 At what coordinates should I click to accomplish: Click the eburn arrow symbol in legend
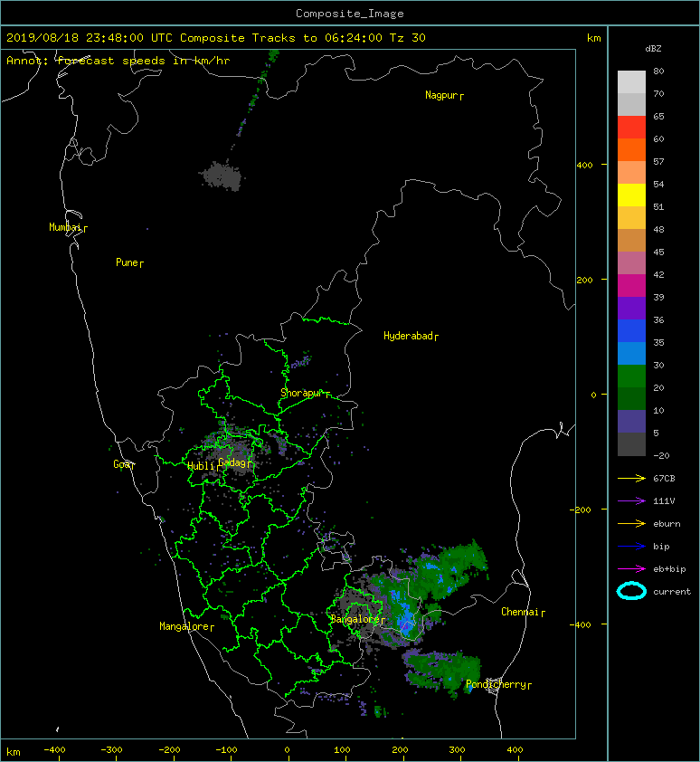coord(631,523)
